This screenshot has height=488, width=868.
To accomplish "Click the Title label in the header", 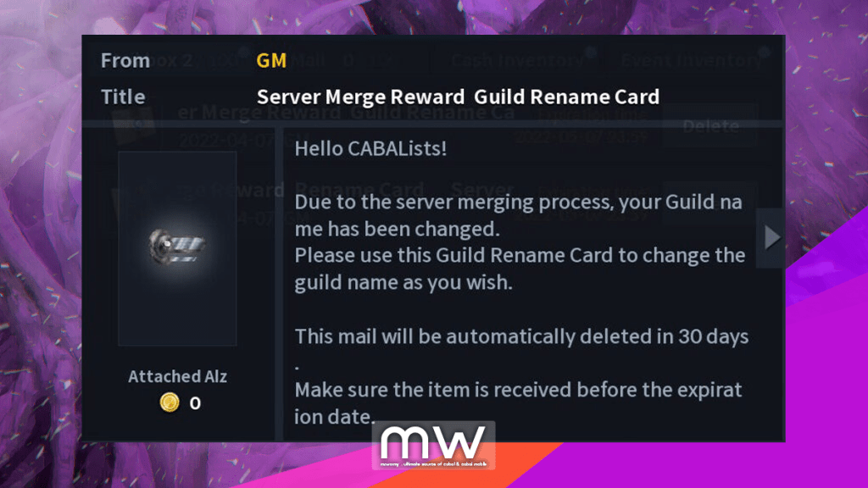I will (123, 97).
